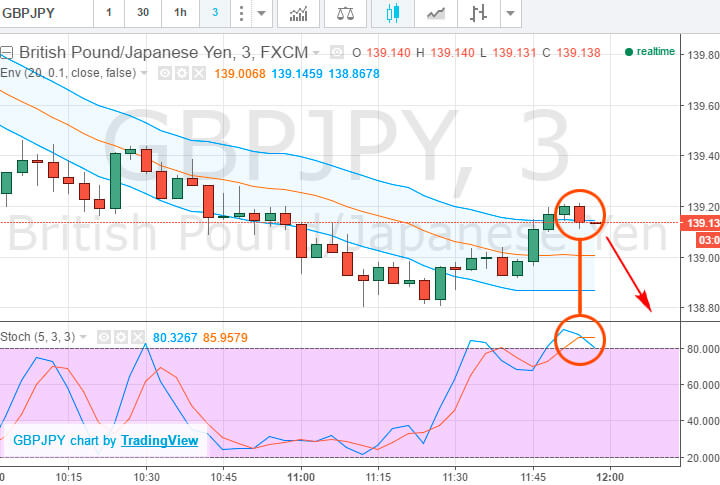Remove the Env indicator with X
The width and height of the screenshot is (720, 485).
[x=198, y=73]
